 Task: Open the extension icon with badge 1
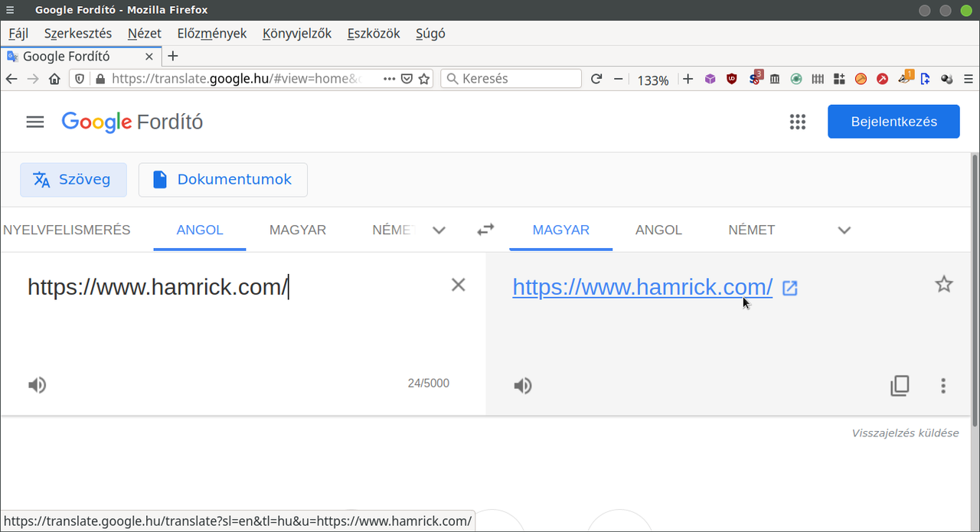click(905, 77)
